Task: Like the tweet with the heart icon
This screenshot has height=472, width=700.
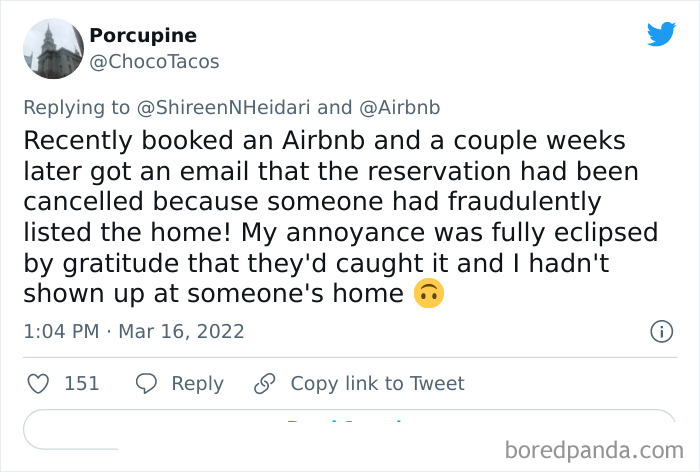Action: [x=38, y=384]
